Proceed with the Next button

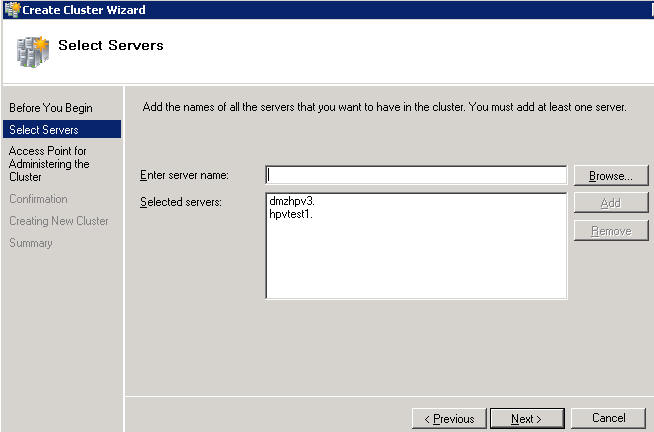(527, 419)
